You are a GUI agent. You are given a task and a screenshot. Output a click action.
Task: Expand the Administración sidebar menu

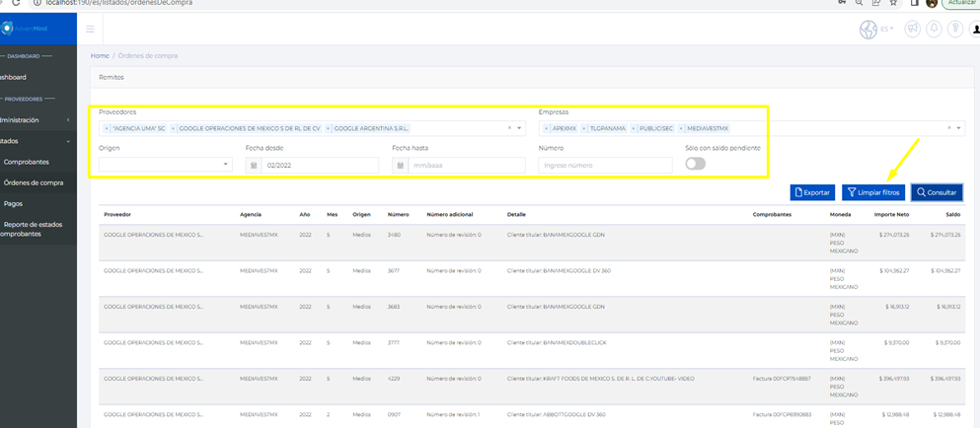click(35, 120)
